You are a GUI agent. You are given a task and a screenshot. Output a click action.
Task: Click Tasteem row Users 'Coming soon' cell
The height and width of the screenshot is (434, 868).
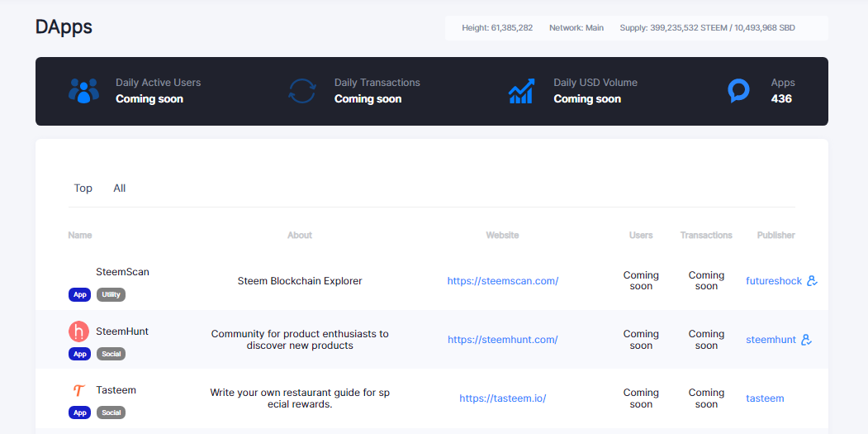point(641,398)
